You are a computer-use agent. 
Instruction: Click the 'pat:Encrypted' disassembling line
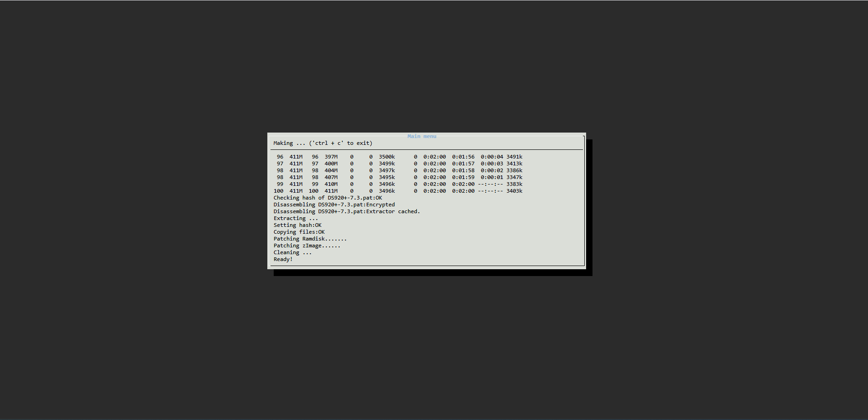[334, 205]
